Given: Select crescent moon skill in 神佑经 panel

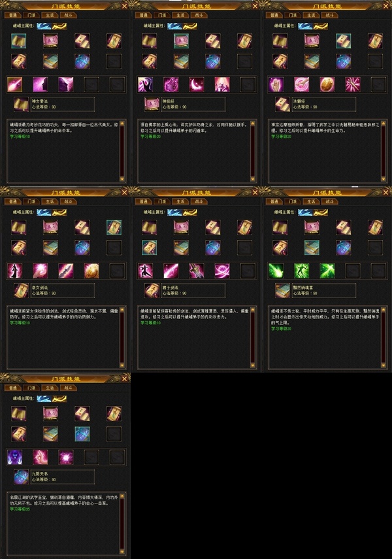Looking at the screenshot, I should coord(197,84).
